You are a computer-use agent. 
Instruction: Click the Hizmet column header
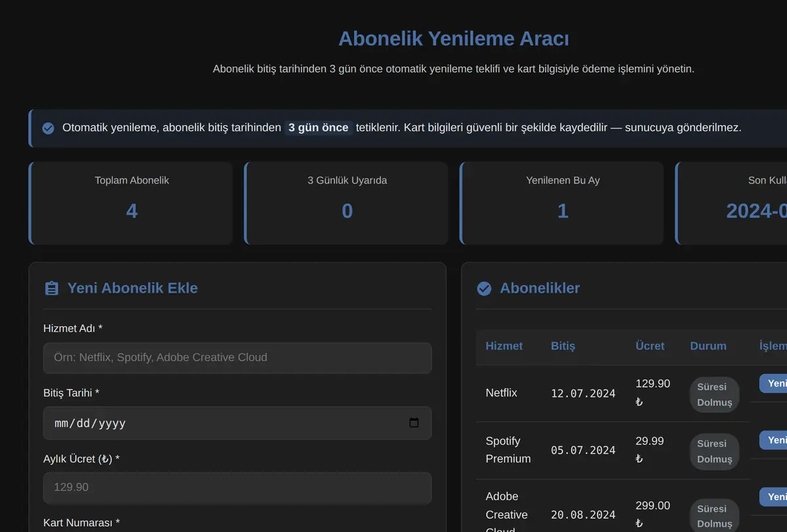504,346
